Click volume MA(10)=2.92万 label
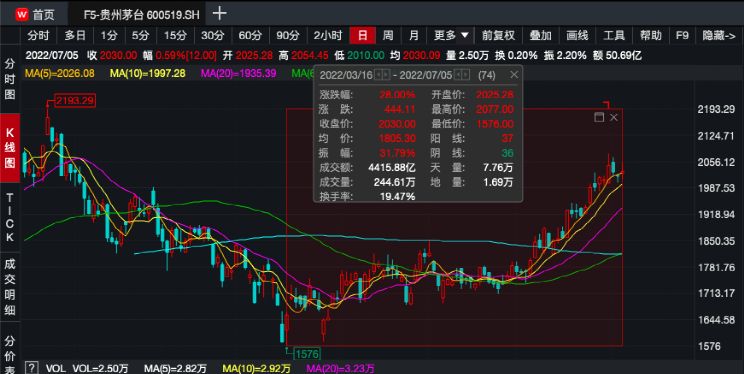 click(256, 368)
